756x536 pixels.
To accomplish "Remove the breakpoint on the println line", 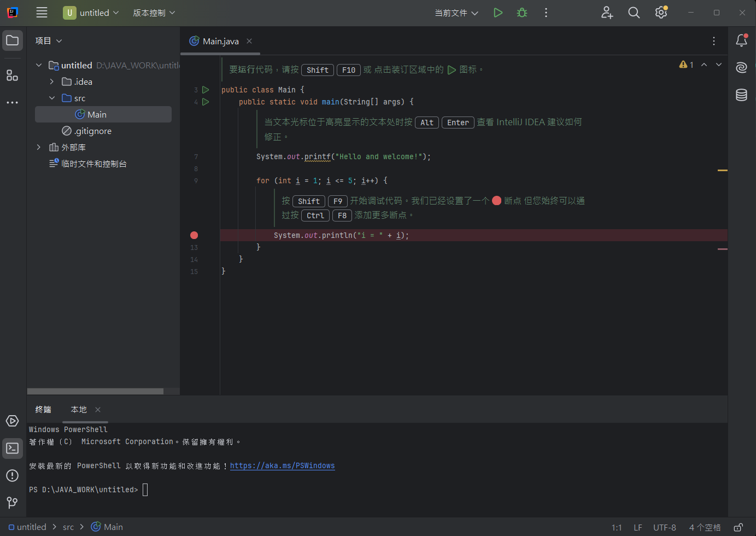I will point(194,235).
